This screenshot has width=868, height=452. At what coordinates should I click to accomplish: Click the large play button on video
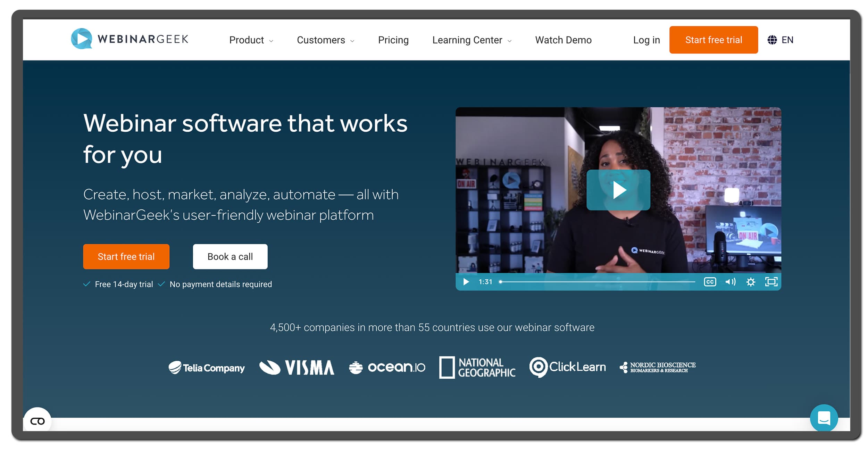click(618, 190)
